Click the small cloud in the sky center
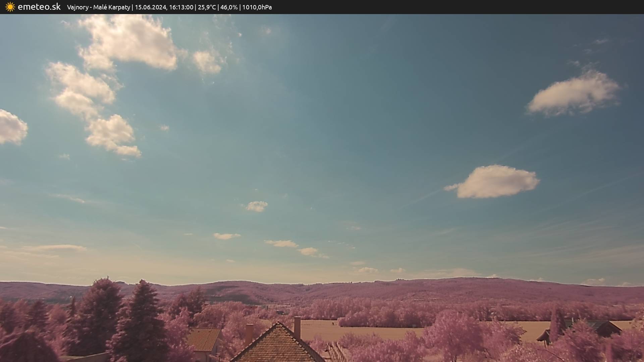The width and height of the screenshot is (644, 362). click(257, 206)
